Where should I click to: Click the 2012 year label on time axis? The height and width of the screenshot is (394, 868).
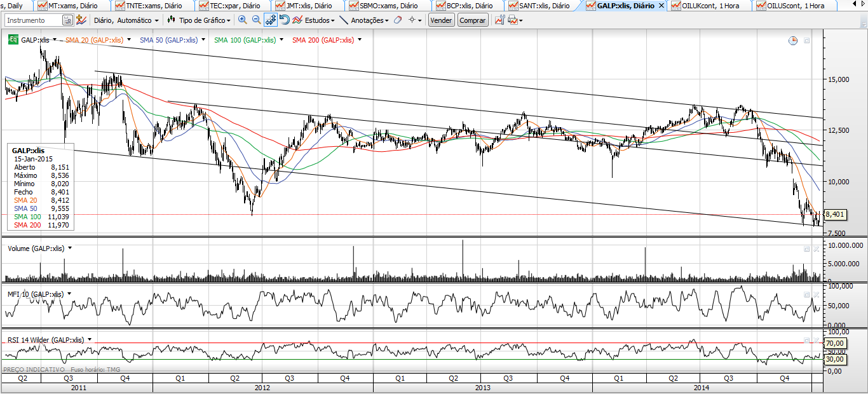click(262, 388)
